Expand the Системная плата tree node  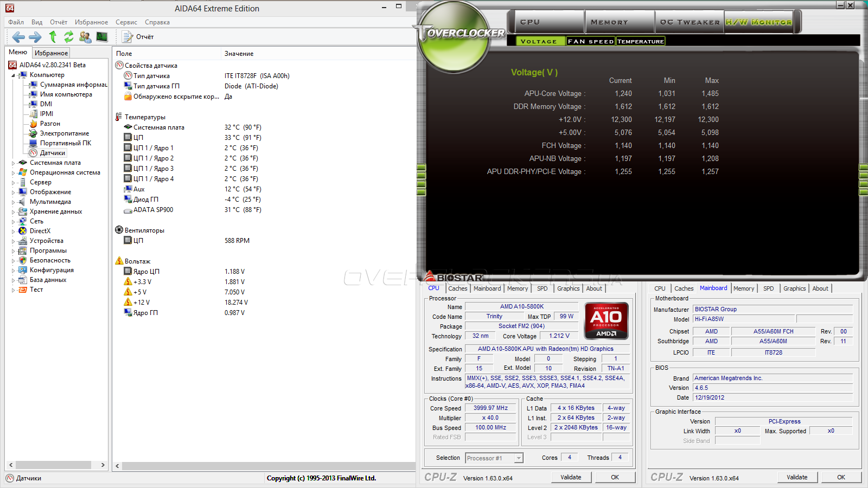(14, 163)
